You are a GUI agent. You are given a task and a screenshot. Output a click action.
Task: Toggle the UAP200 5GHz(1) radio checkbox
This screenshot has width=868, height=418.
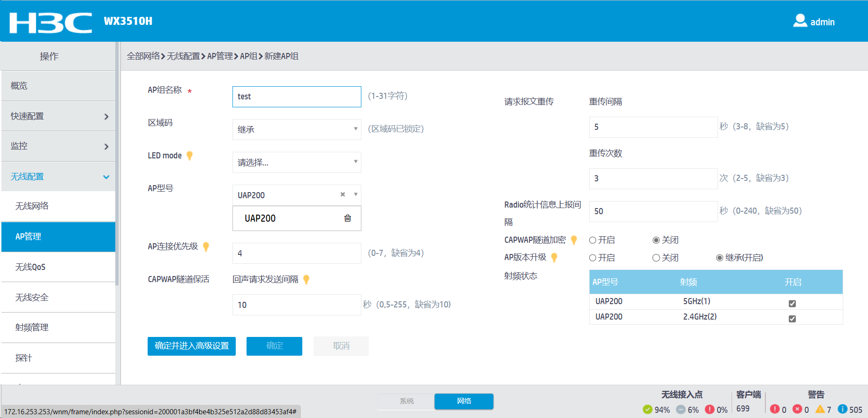pos(792,303)
